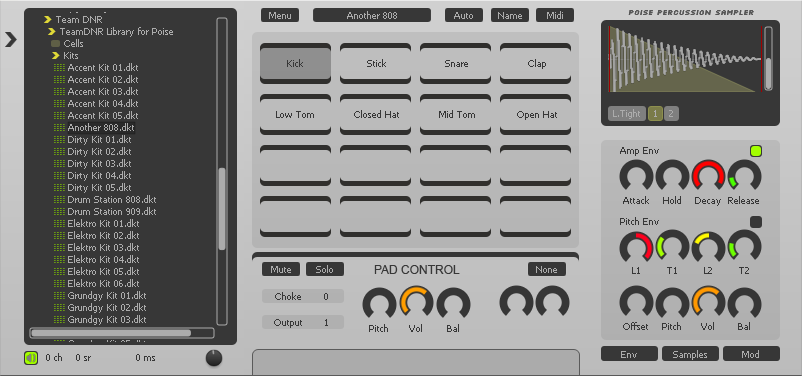Toggle the Pitch Env enable switch
Viewport: 802px width, 376px height.
[755, 222]
